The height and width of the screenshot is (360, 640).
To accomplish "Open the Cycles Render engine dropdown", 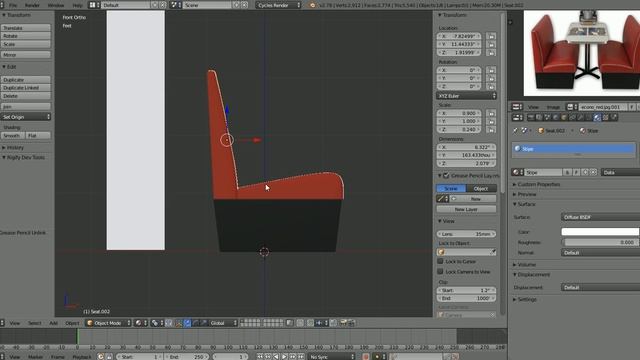I will point(279,5).
